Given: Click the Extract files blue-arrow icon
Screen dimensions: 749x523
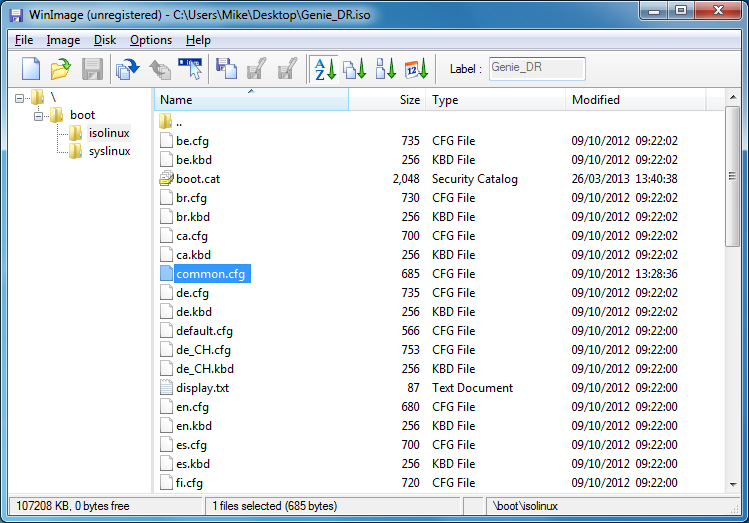Looking at the screenshot, I should coord(128,69).
